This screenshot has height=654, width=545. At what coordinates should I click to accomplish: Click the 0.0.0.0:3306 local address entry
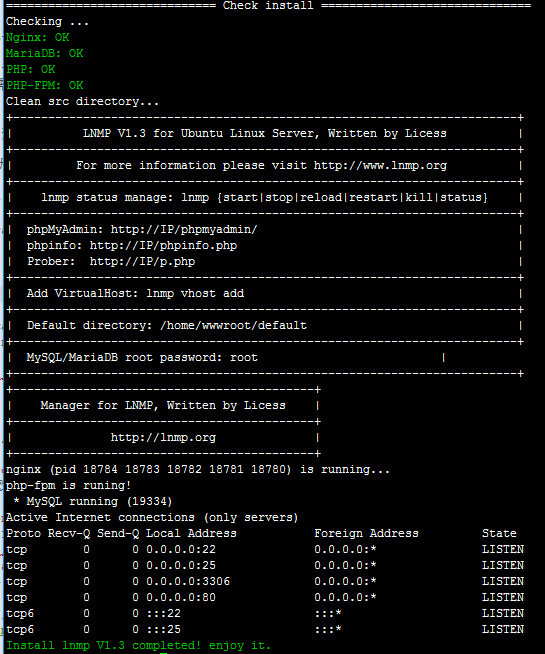(x=188, y=581)
